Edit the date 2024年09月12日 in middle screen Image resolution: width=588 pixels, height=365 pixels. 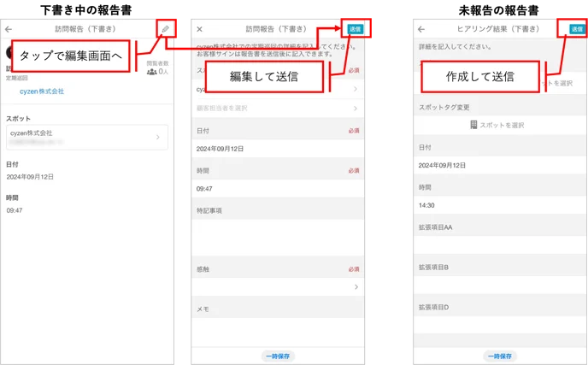coord(278,149)
